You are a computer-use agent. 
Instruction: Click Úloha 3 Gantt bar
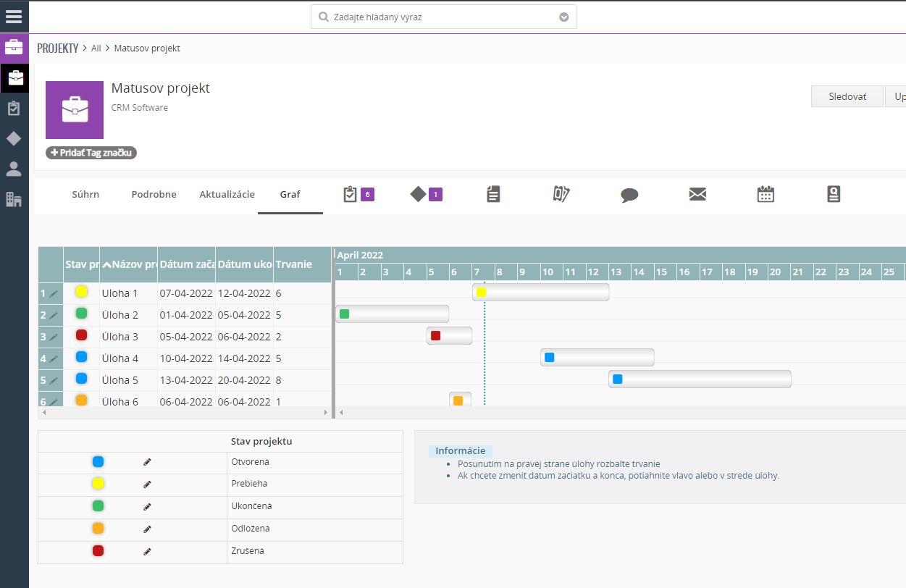pos(450,335)
